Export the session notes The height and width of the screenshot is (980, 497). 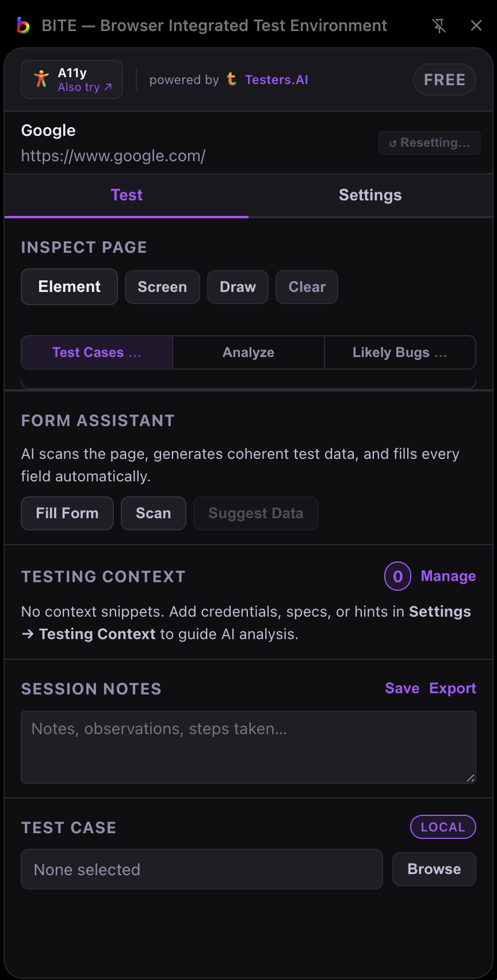pyautogui.click(x=453, y=688)
